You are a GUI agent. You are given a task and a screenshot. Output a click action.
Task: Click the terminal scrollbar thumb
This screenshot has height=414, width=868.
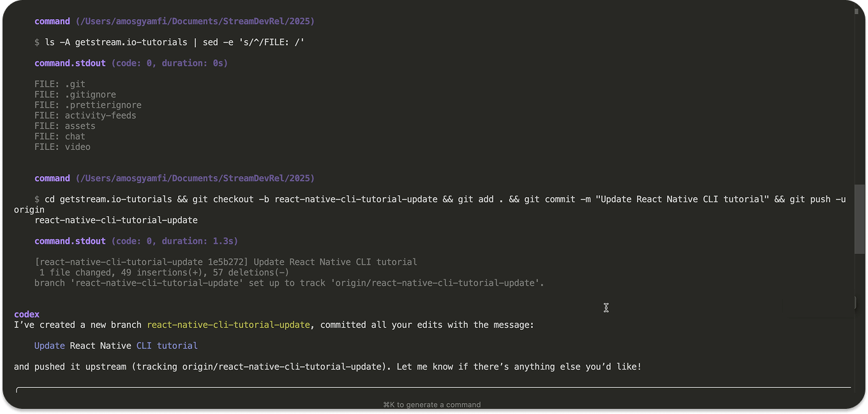(x=859, y=221)
